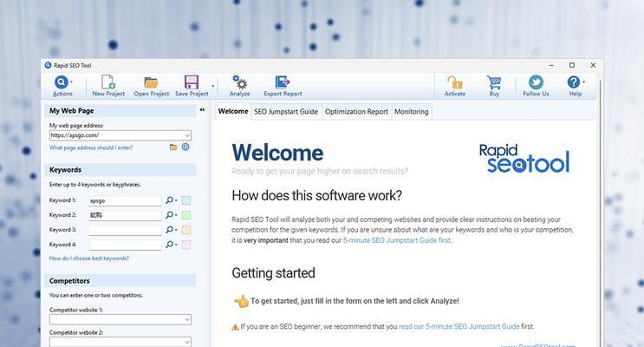Click the blue swatch for Keyword 1
The width and height of the screenshot is (644, 347).
coord(186,200)
